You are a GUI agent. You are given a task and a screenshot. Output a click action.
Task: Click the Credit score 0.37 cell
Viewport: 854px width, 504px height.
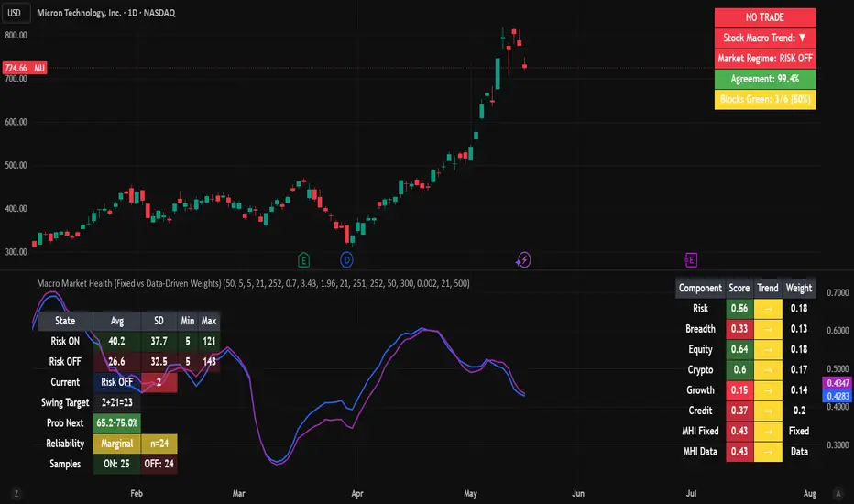[739, 411]
